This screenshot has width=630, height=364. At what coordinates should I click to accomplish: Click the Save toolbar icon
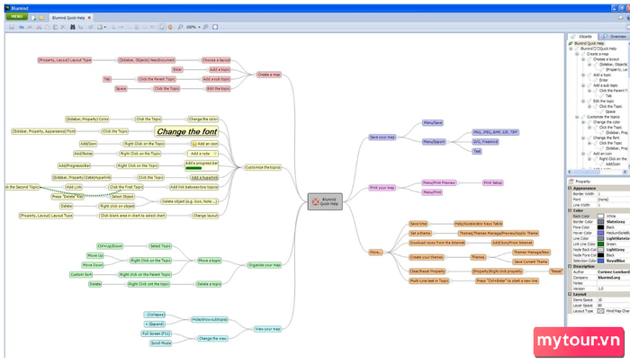pyautogui.click(x=12, y=27)
